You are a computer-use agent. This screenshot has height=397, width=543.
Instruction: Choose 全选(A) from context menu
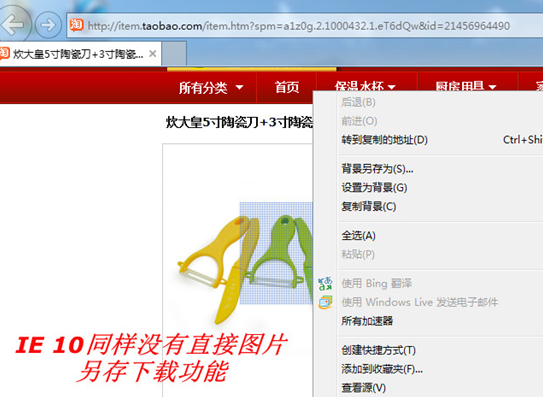(x=358, y=236)
